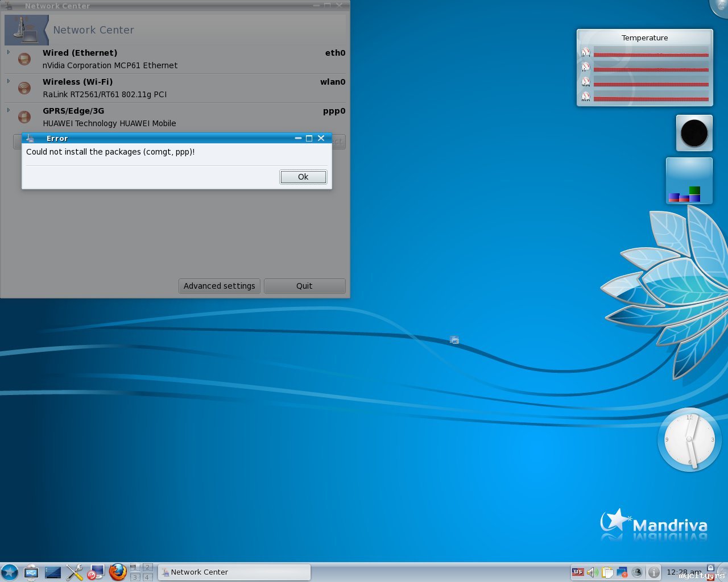
Task: Click the bar chart system monitor widget
Action: tap(689, 181)
